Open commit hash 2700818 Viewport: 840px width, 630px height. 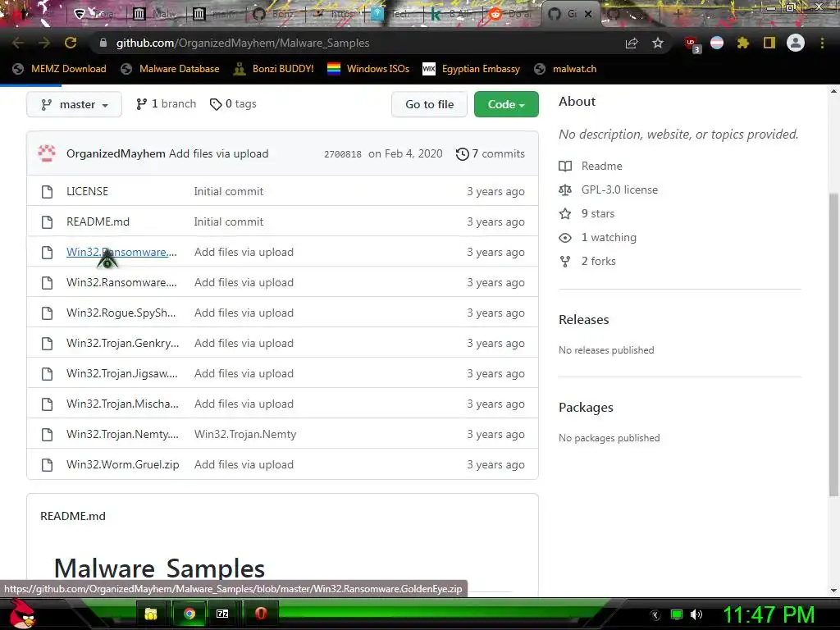[x=343, y=154]
